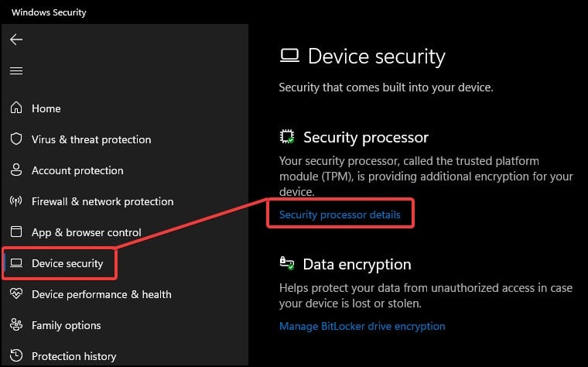Open the hamburger navigation menu

click(x=16, y=70)
